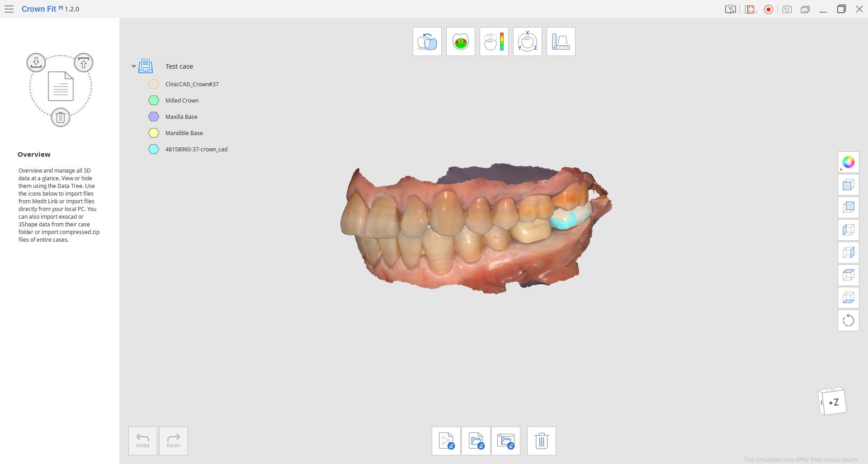
Task: Hide the Milled Crown data
Action: tap(154, 101)
